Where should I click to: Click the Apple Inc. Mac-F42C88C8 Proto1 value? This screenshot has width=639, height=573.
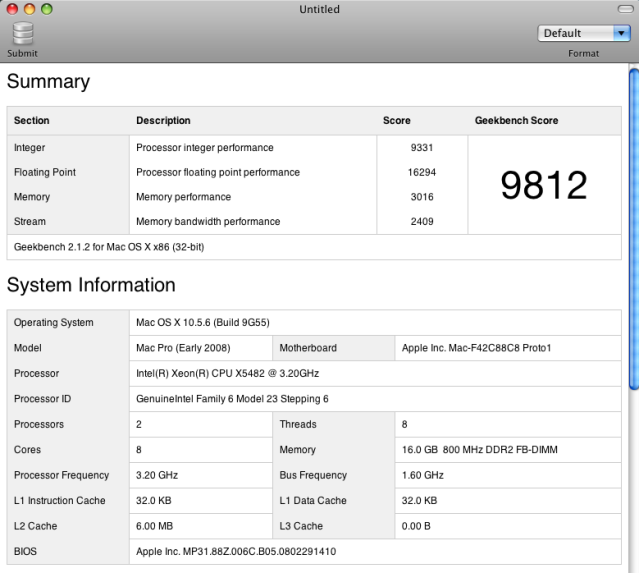tap(476, 348)
